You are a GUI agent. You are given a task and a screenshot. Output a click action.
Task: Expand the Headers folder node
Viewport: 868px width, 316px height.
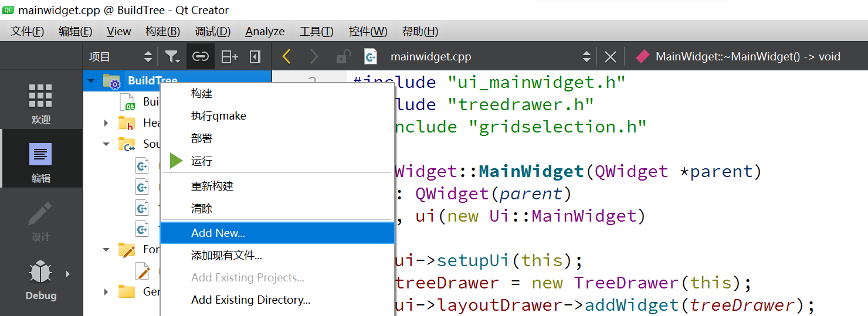pos(106,123)
